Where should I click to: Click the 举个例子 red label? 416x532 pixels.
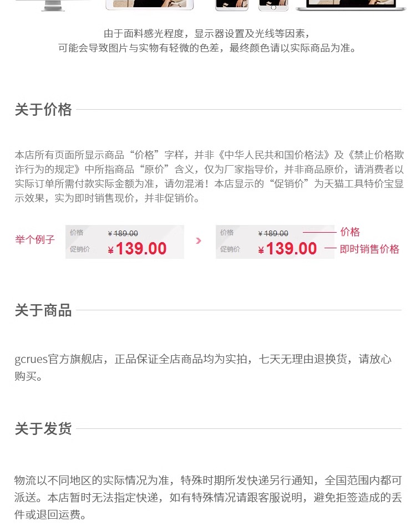34,239
